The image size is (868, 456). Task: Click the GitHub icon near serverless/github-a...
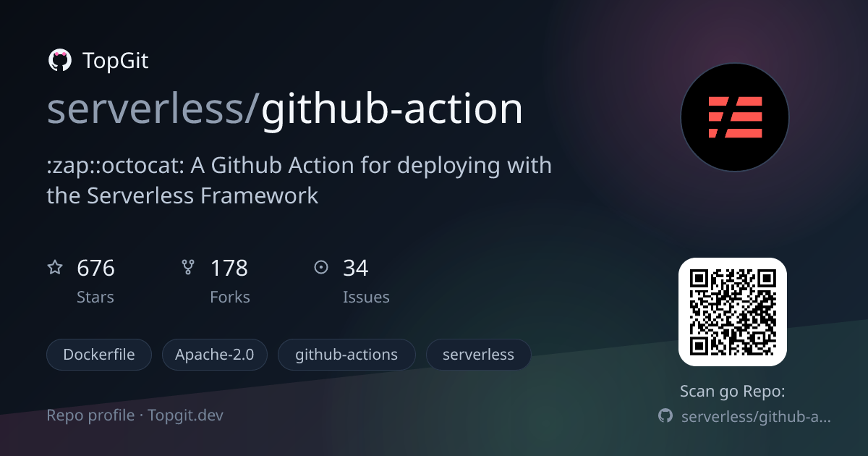(x=665, y=415)
